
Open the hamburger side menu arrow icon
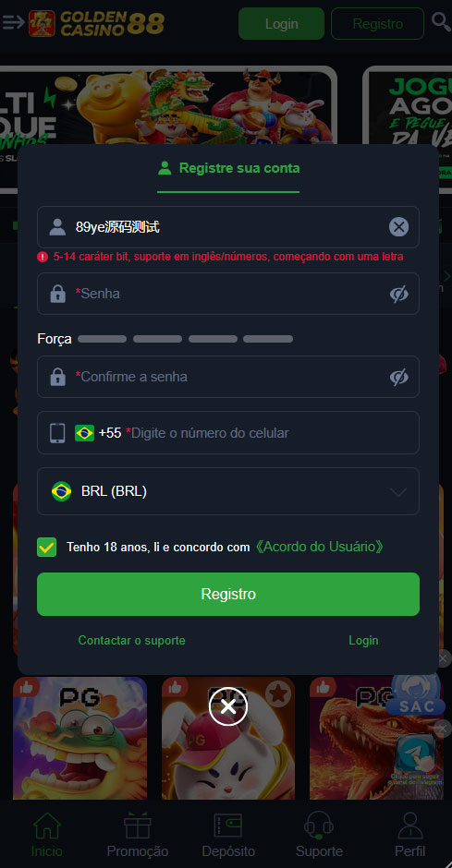click(x=13, y=23)
